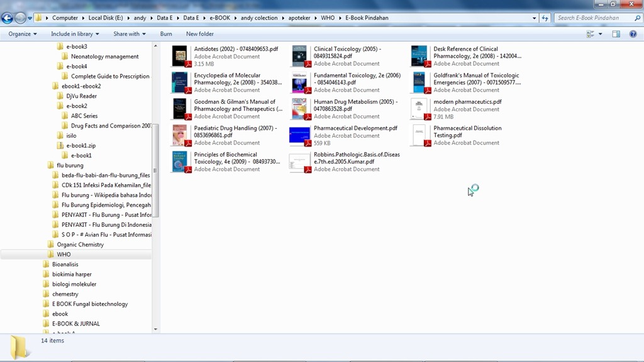Create a New folder

199,34
